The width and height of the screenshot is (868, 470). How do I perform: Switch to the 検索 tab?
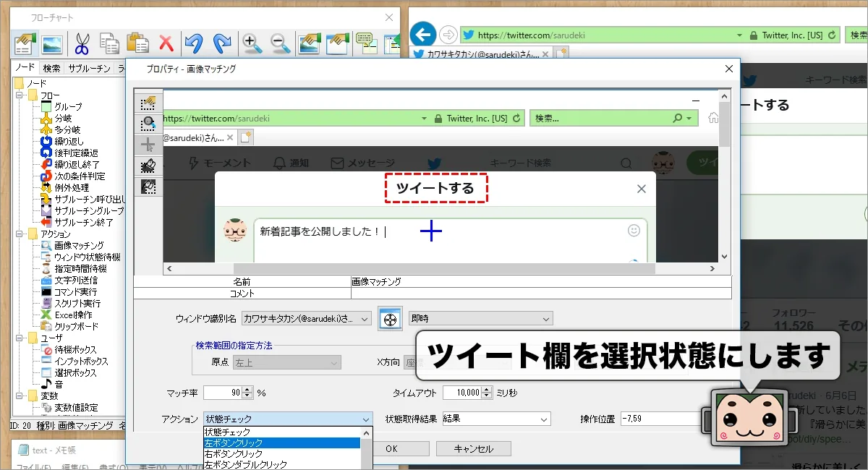51,69
